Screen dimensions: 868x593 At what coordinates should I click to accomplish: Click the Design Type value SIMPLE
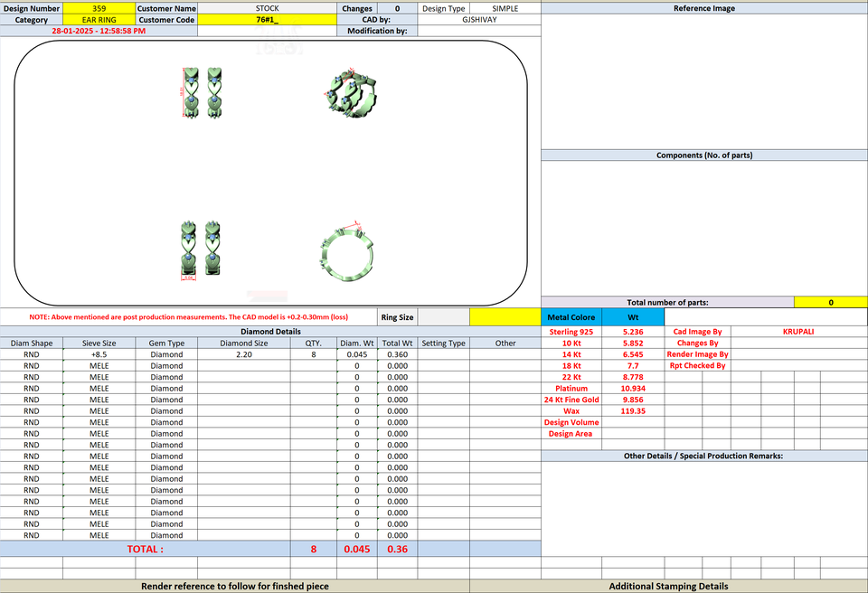click(x=505, y=8)
